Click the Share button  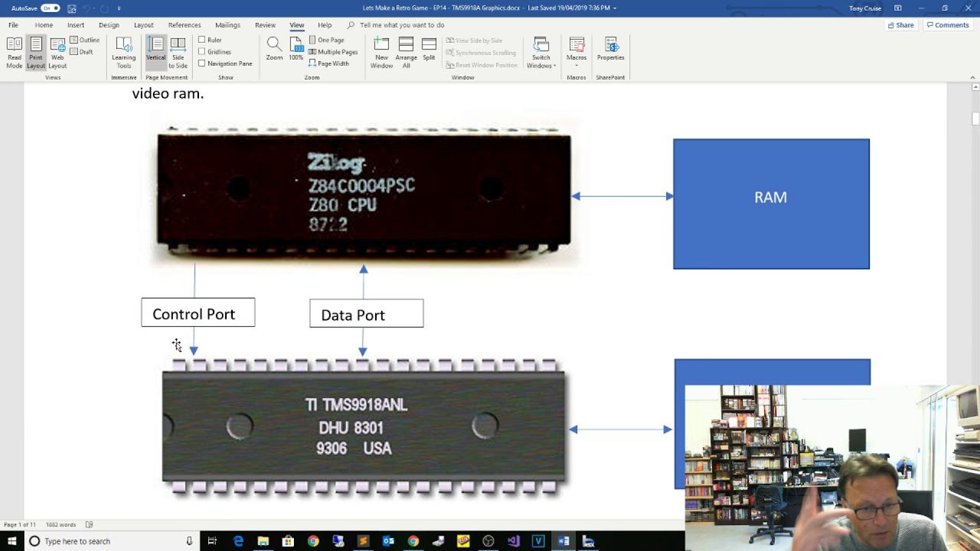click(900, 24)
